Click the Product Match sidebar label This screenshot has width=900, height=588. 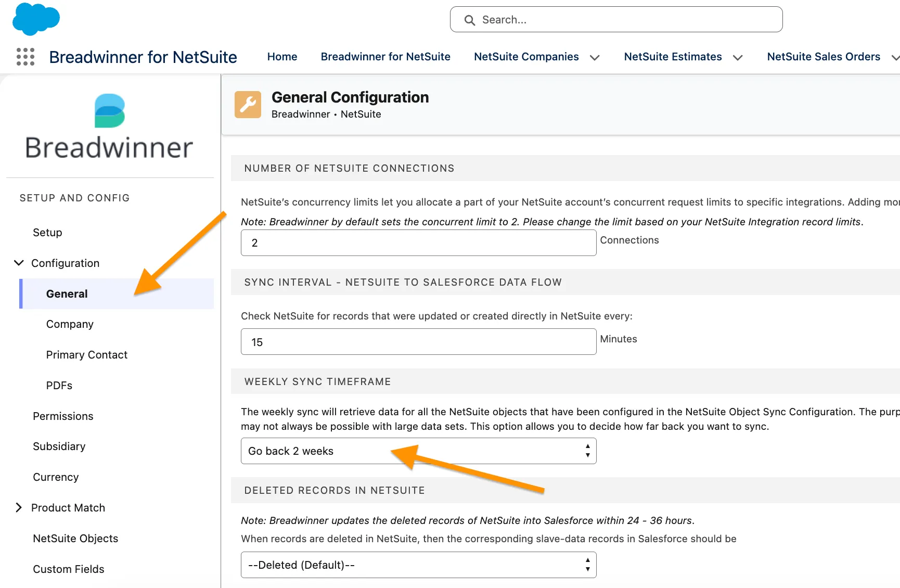(68, 508)
